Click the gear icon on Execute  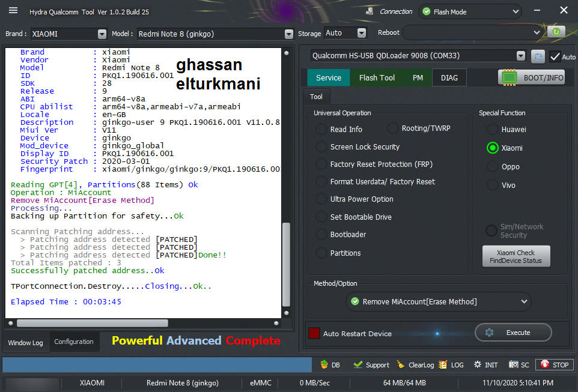coord(489,333)
